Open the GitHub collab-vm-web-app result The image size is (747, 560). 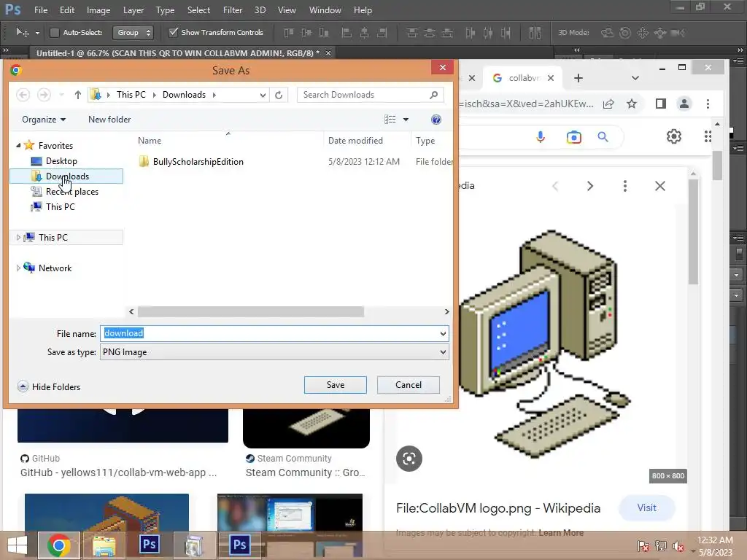click(118, 472)
